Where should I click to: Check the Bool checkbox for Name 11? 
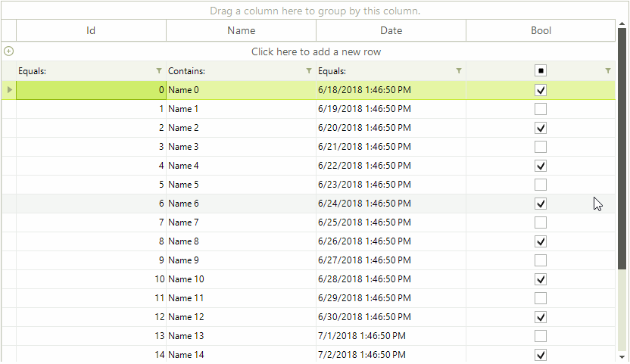pyautogui.click(x=541, y=298)
